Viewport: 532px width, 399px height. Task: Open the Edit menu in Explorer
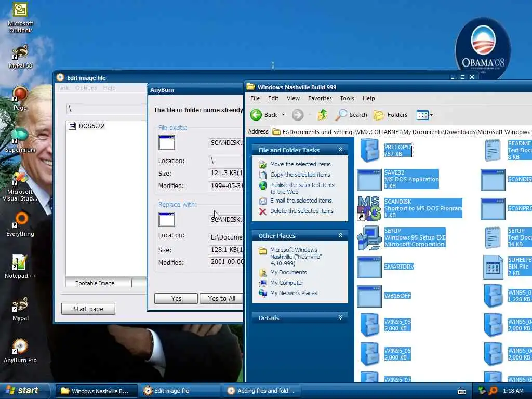[273, 98]
